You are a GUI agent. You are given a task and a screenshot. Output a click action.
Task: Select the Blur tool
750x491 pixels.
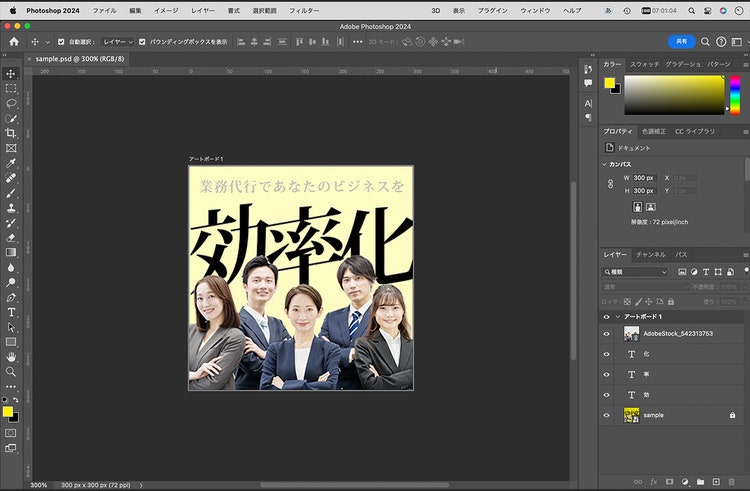11,267
